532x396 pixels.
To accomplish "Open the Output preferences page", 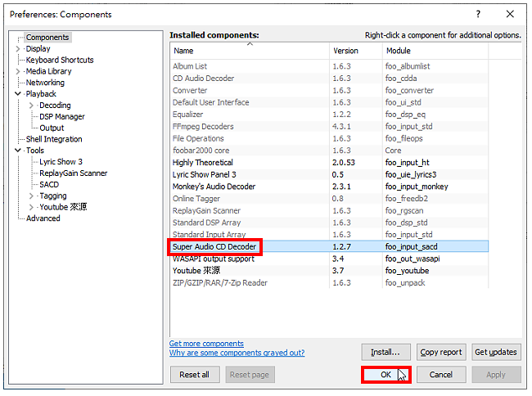I will pos(52,128).
